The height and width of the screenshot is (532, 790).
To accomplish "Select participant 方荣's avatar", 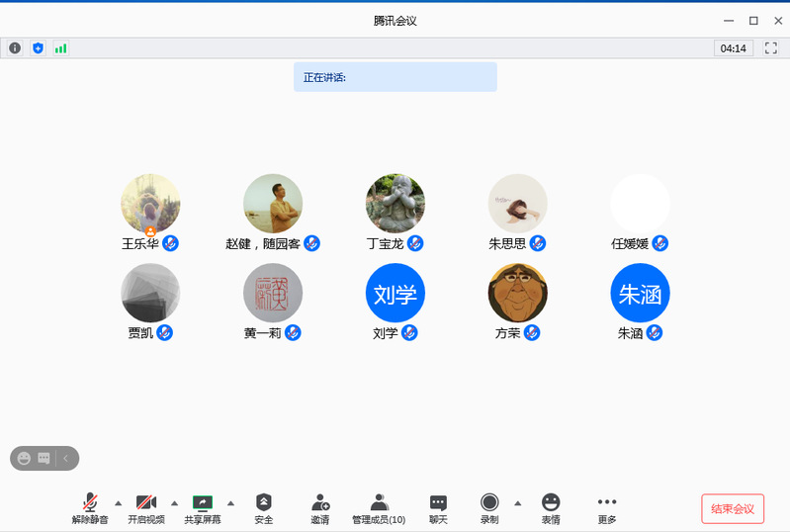I will pos(518,294).
